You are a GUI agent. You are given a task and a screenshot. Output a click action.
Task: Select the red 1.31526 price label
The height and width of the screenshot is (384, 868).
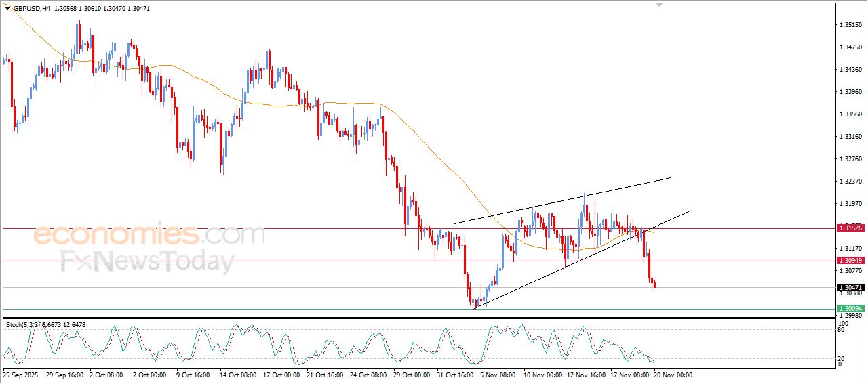tap(850, 228)
